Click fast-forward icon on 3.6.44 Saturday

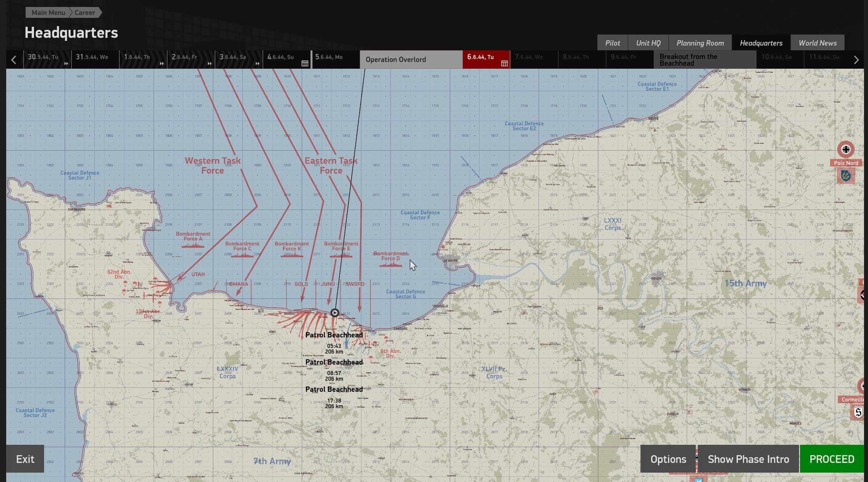click(x=257, y=64)
